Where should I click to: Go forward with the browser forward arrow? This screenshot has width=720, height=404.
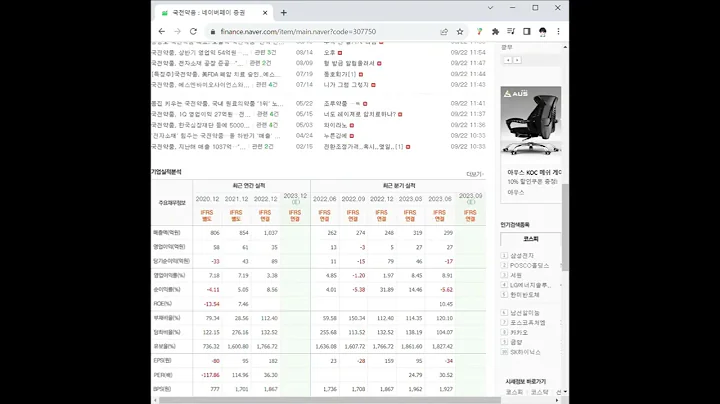pos(177,32)
